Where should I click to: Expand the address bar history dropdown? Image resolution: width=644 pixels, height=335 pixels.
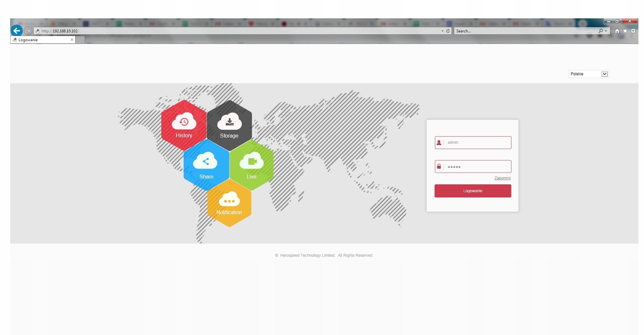442,31
